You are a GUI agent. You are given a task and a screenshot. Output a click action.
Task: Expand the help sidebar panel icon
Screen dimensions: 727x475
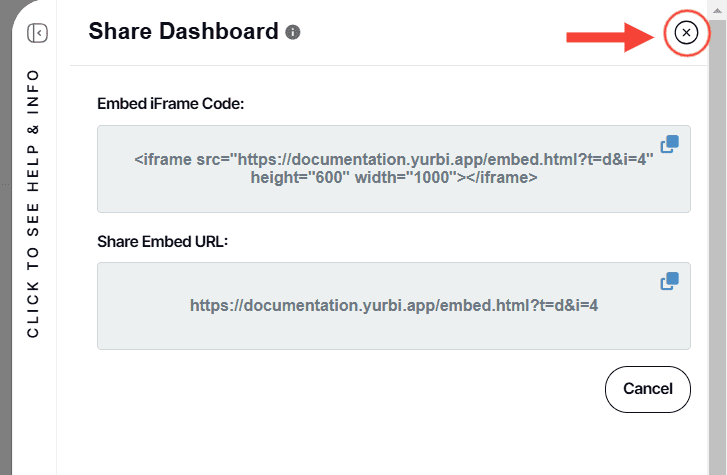point(37,33)
